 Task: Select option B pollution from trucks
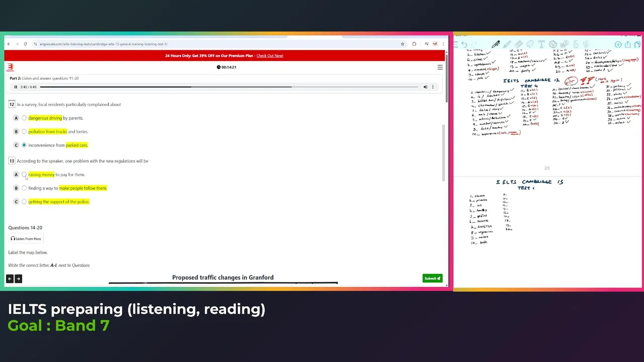pos(24,132)
